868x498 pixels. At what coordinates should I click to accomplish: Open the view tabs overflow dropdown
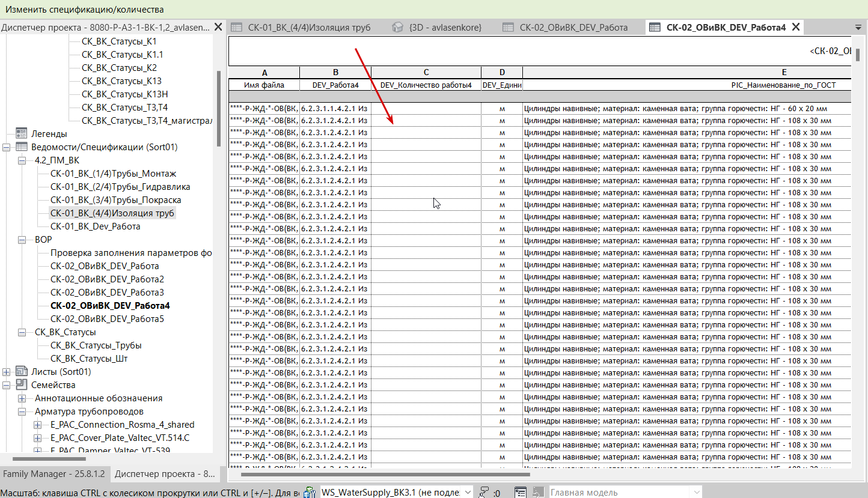click(x=858, y=28)
